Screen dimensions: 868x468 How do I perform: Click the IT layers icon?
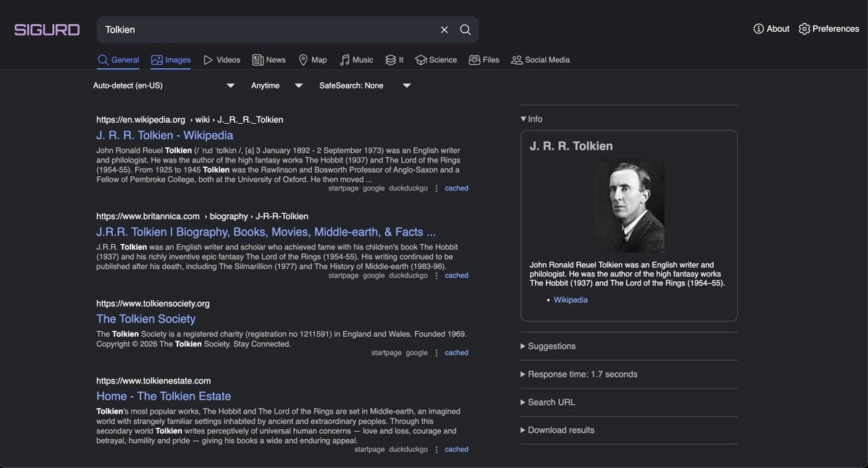391,60
